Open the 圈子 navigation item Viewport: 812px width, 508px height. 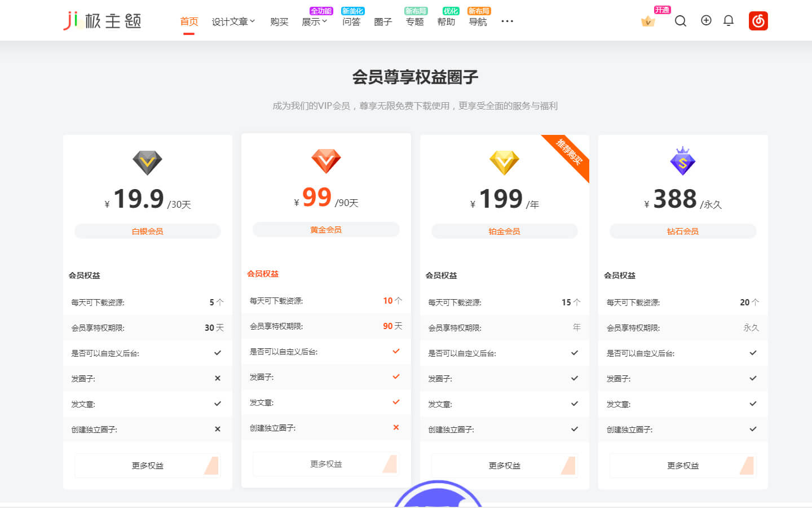pyautogui.click(x=383, y=21)
